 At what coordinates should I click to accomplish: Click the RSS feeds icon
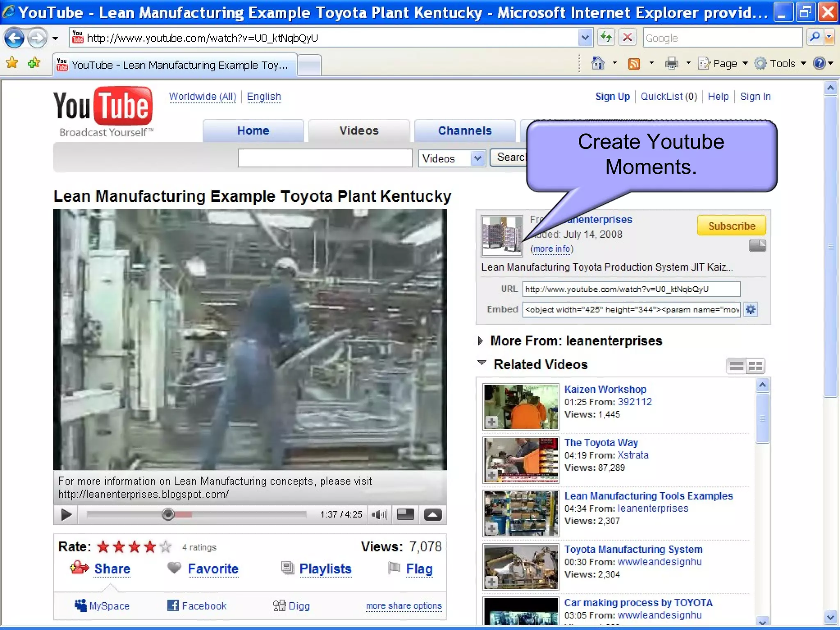[x=634, y=64]
